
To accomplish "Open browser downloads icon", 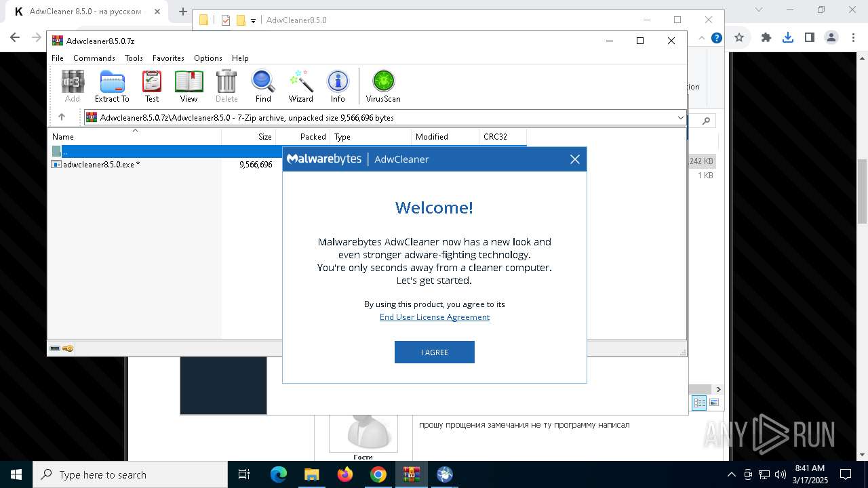I will [788, 38].
